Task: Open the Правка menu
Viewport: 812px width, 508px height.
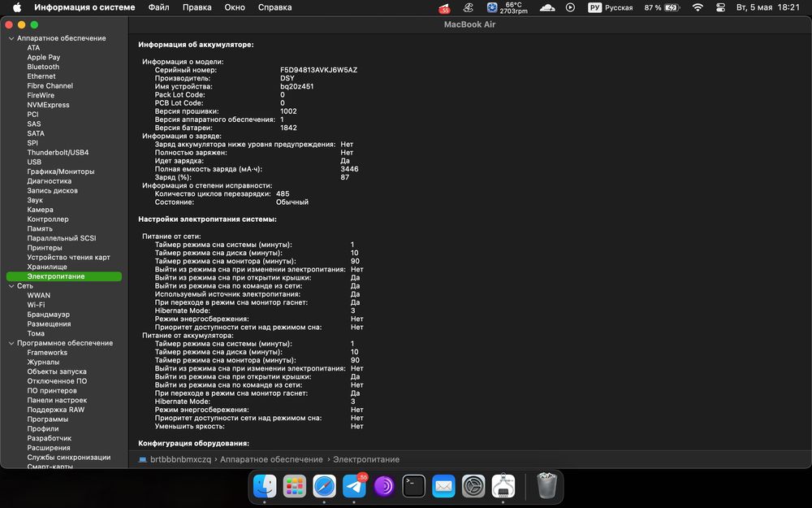Action: [x=197, y=7]
